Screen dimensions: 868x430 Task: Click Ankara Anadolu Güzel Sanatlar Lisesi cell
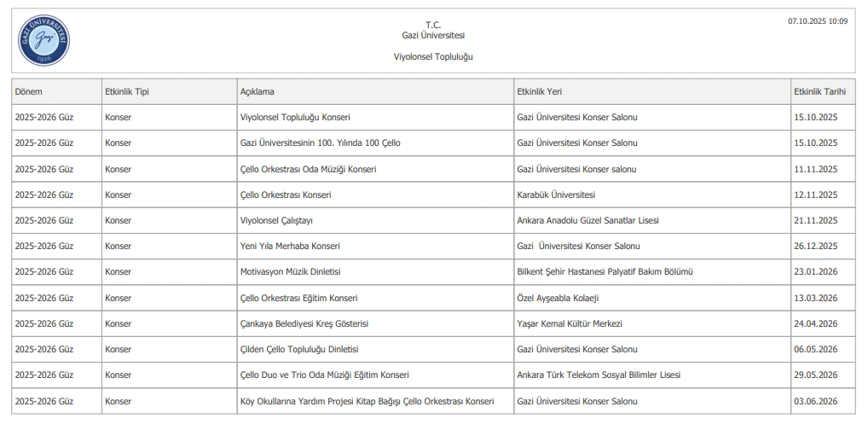pyautogui.click(x=587, y=220)
